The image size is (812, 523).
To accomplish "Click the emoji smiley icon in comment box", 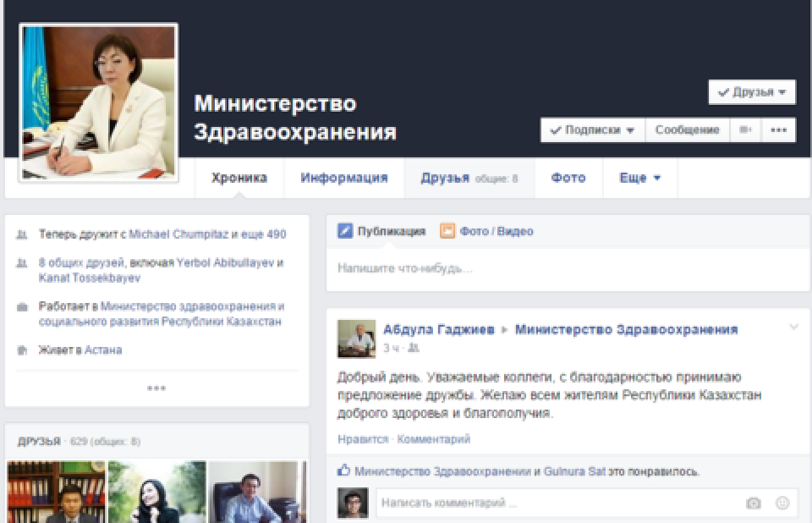I will (x=782, y=503).
